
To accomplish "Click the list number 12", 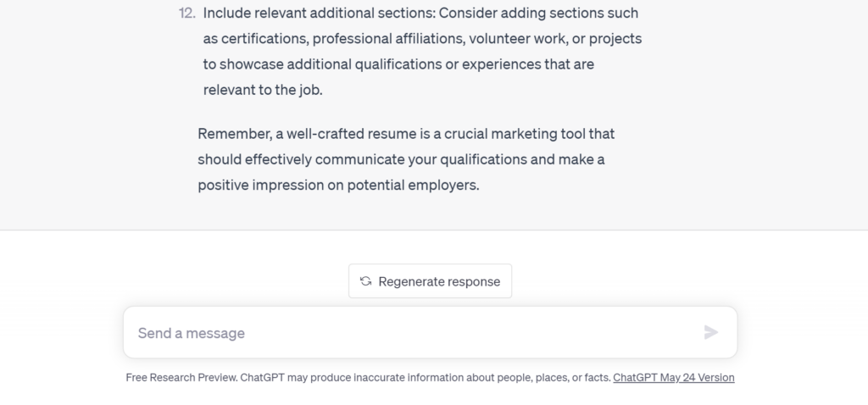I will (187, 14).
